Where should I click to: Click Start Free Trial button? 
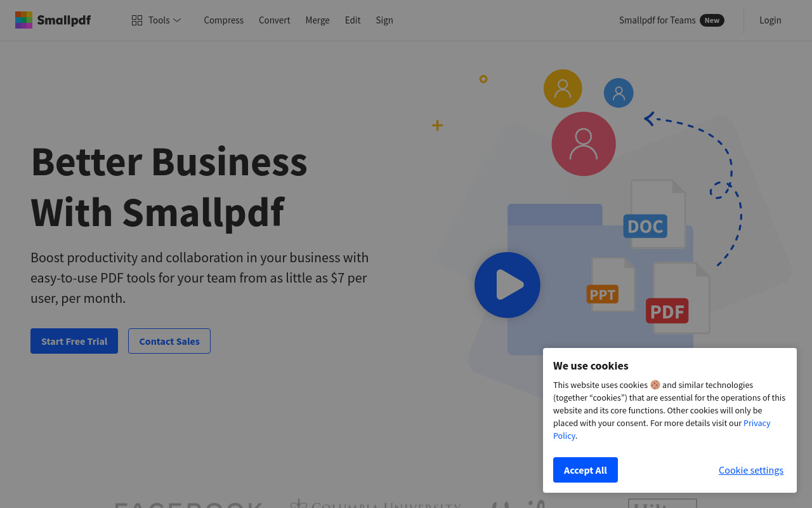point(74,341)
